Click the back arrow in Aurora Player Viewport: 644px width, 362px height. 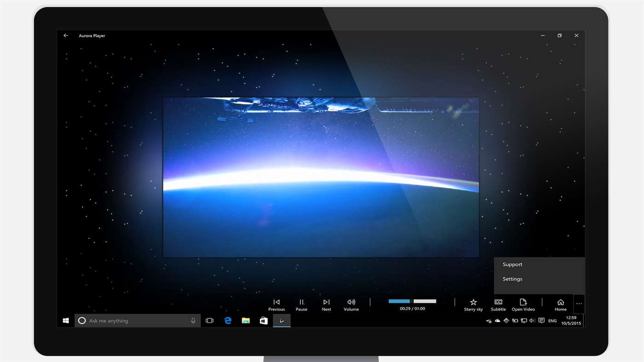[x=66, y=35]
